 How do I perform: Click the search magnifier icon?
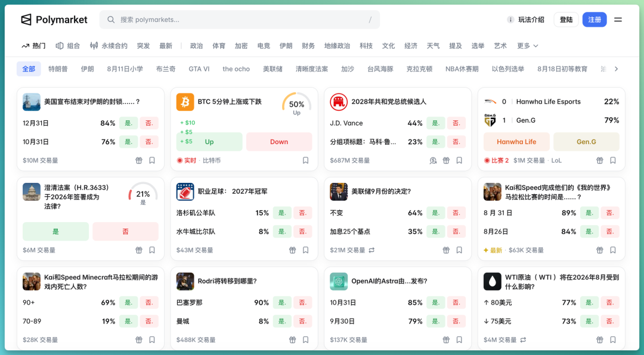pyautogui.click(x=111, y=20)
